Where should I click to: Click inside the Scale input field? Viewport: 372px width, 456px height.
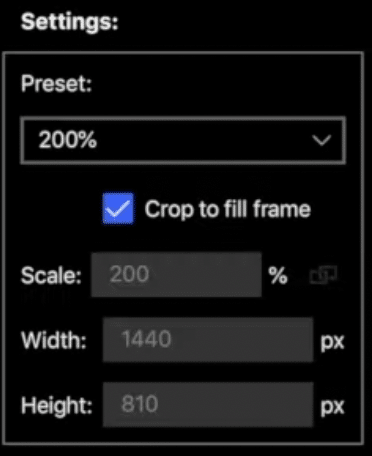tap(176, 275)
